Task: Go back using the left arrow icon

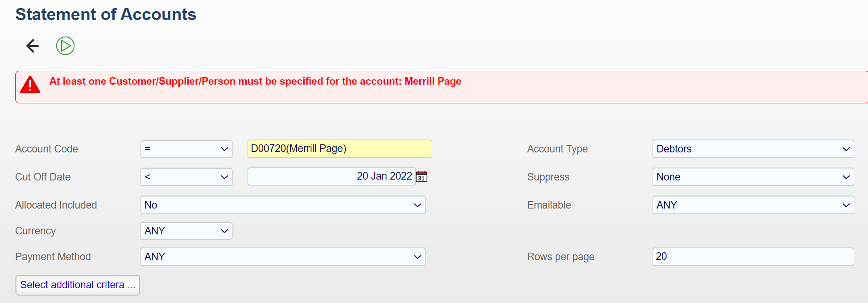Action: pyautogui.click(x=33, y=46)
